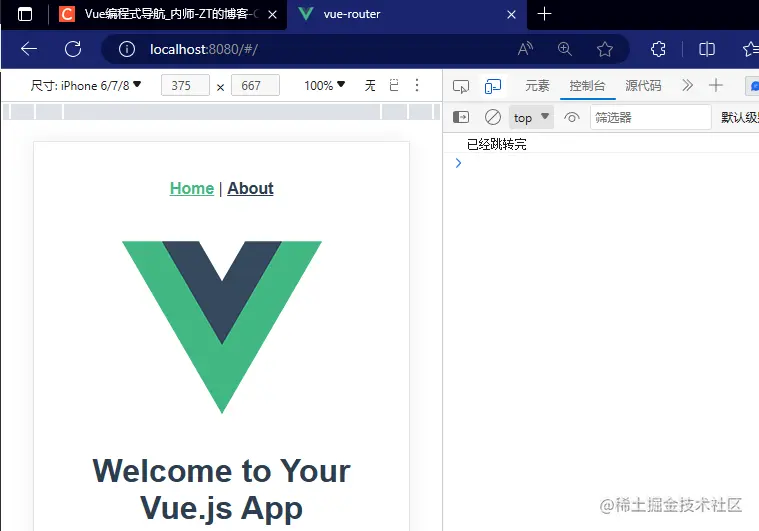759x531 pixels.
Task: Clear the console with the ban icon
Action: [493, 117]
